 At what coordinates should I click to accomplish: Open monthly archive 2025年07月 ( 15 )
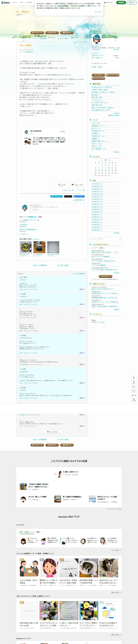[x=97, y=184]
